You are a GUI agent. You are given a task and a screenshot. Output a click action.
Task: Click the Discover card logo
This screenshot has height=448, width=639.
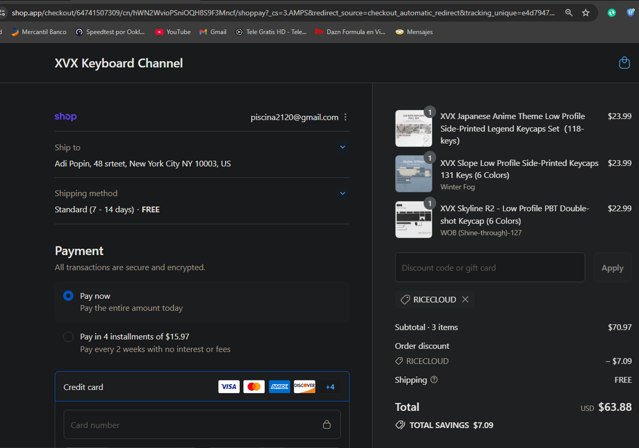pos(304,386)
